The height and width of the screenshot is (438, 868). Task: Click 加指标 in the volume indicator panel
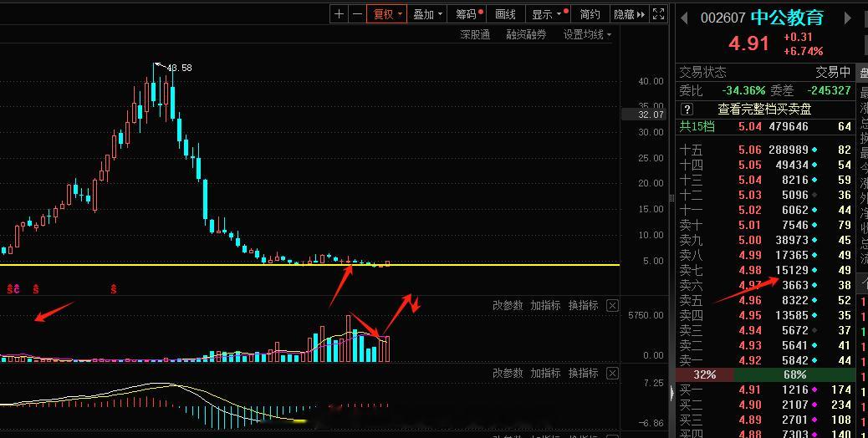click(545, 305)
